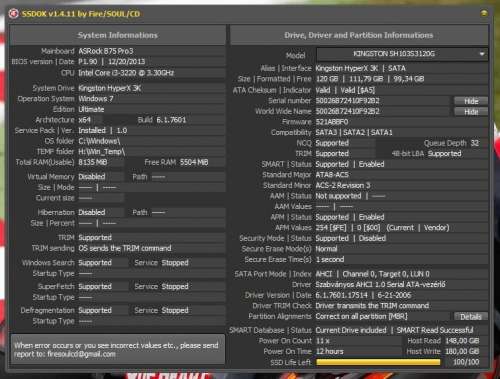Select the Power On Time value 12 hours
The width and height of the screenshot is (500, 379).
(x=329, y=351)
